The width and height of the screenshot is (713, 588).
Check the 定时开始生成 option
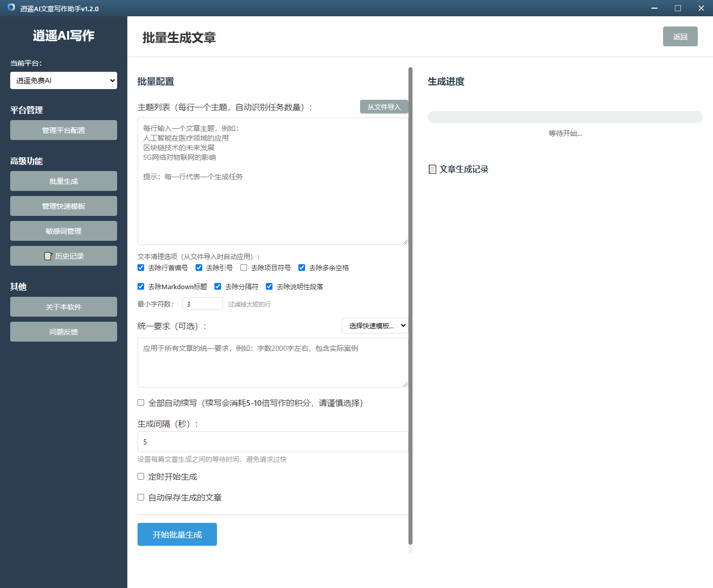(x=141, y=477)
